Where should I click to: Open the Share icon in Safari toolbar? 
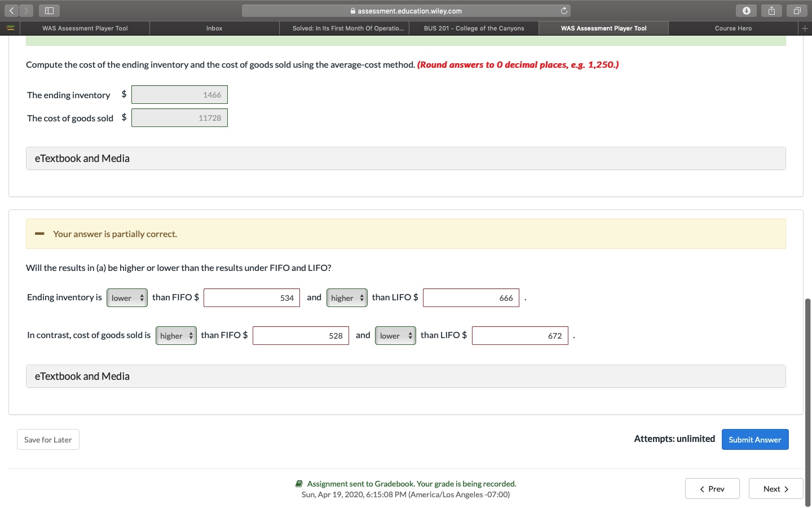pyautogui.click(x=771, y=11)
